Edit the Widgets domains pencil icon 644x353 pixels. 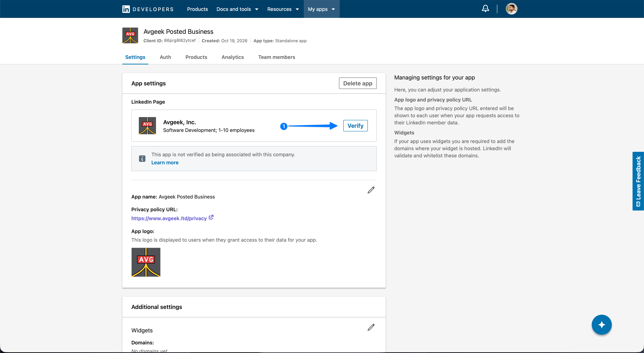point(371,327)
